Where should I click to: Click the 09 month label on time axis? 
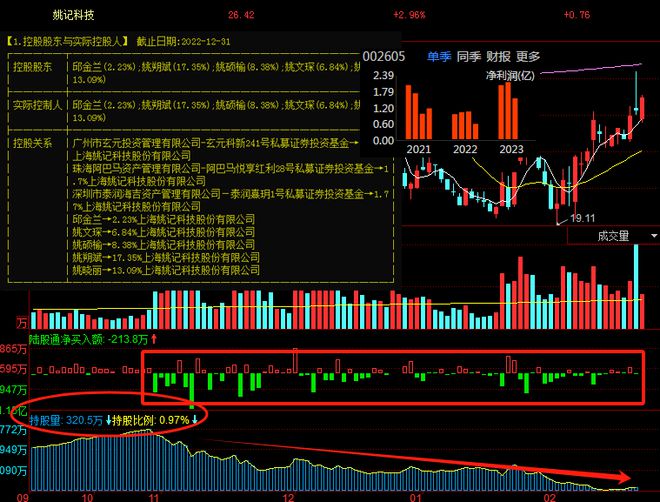tap(23, 497)
